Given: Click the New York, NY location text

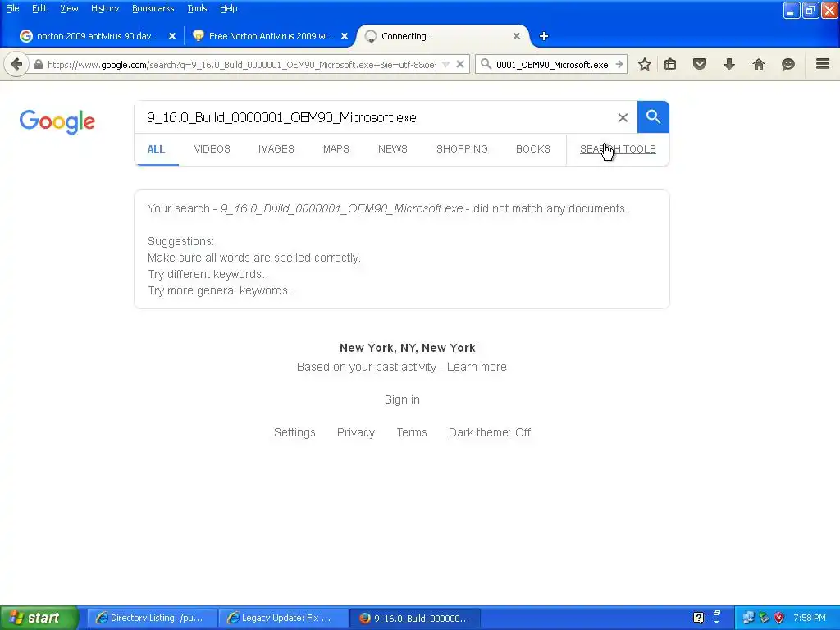Looking at the screenshot, I should 408,348.
